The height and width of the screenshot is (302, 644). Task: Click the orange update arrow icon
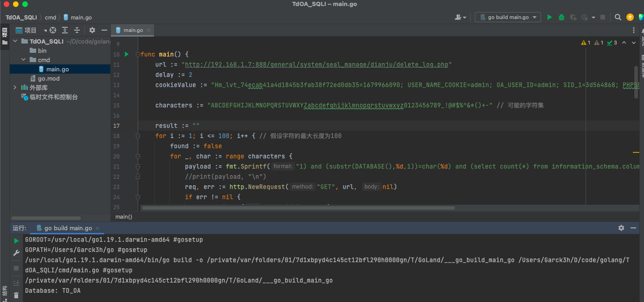630,17
